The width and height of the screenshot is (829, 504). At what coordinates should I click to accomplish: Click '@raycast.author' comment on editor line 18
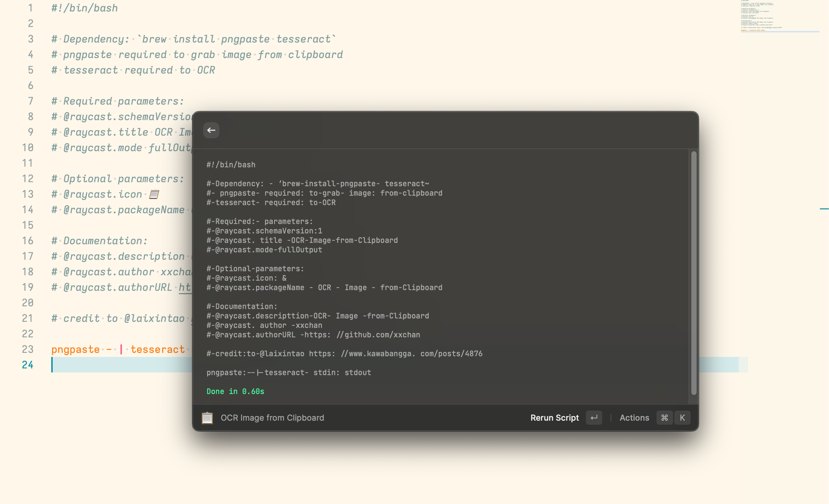(x=122, y=272)
